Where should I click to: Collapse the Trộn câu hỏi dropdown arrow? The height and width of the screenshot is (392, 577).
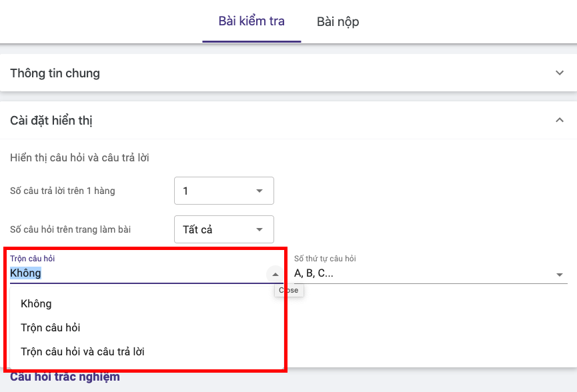click(275, 273)
